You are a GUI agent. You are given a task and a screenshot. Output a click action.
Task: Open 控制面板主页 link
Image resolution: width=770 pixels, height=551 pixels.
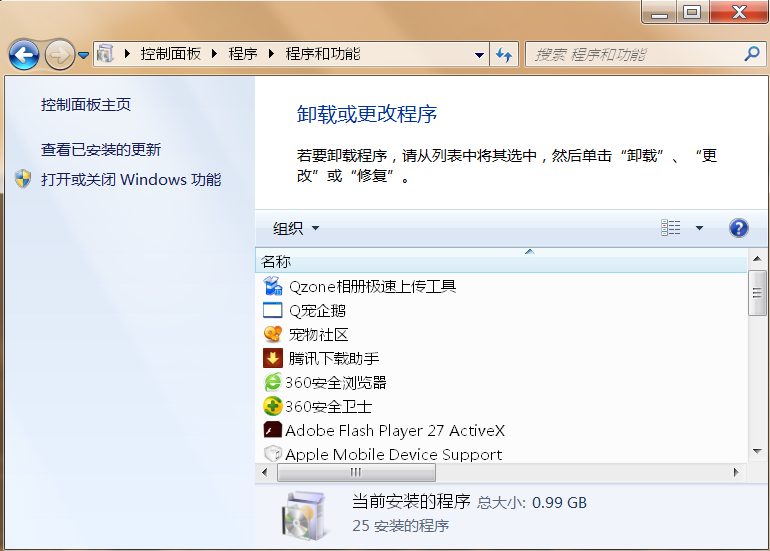point(86,105)
